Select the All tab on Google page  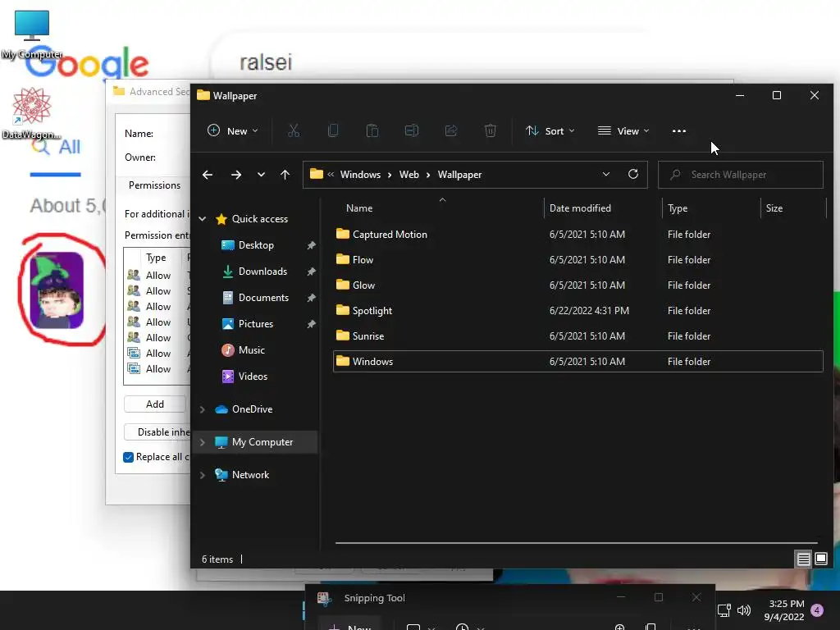(56, 147)
